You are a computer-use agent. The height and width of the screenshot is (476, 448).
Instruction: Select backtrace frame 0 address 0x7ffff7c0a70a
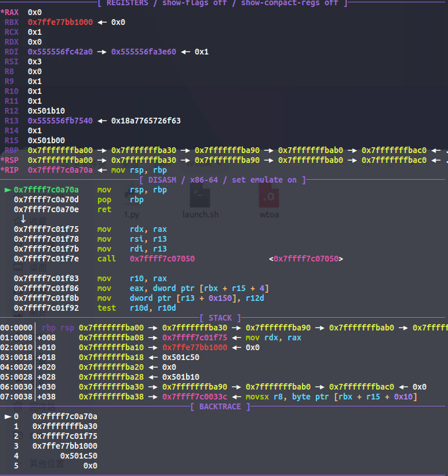[x=65, y=417]
